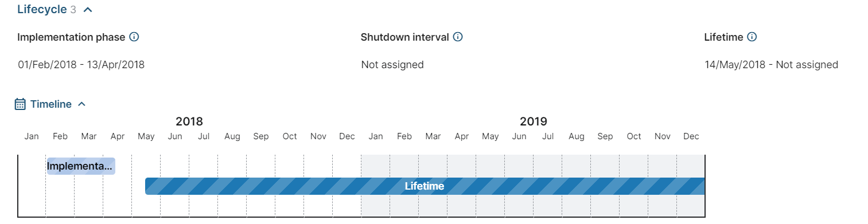Collapse the Lifecycle section chevron
This screenshot has height=224, width=868.
pyautogui.click(x=87, y=10)
